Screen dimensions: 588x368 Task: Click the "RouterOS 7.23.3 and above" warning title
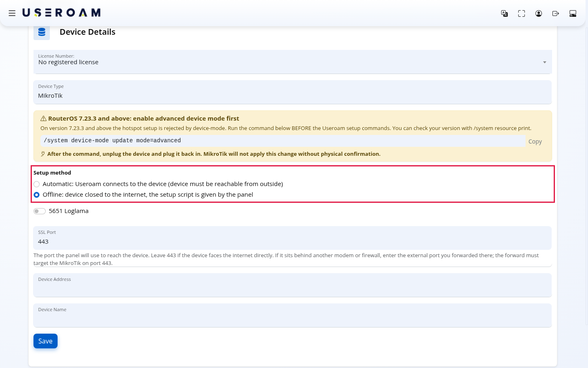click(144, 119)
